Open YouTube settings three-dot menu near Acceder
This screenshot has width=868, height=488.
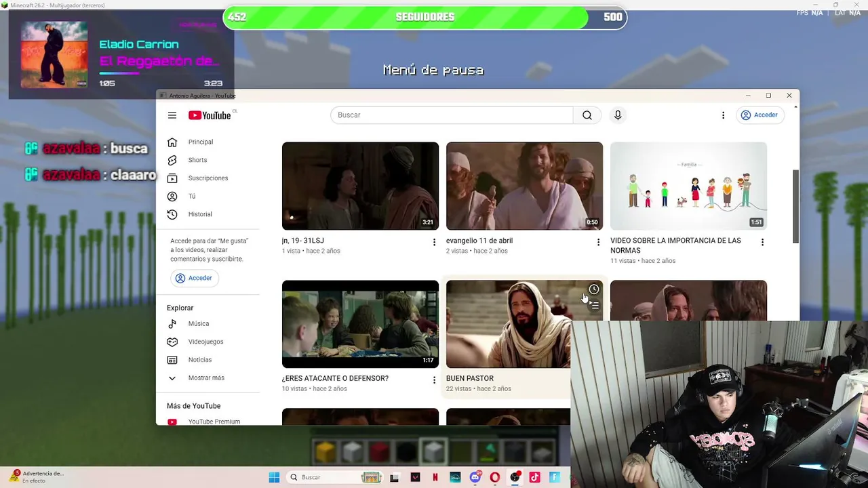point(723,115)
